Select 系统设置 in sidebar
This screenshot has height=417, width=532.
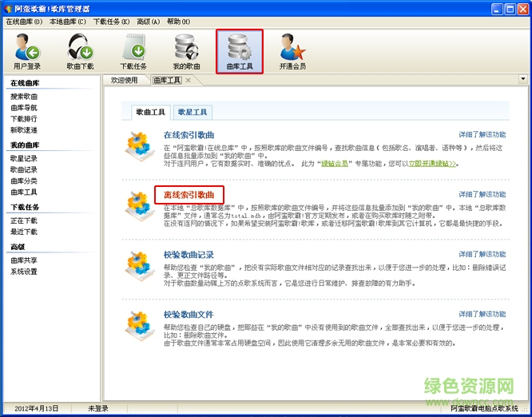click(x=24, y=272)
